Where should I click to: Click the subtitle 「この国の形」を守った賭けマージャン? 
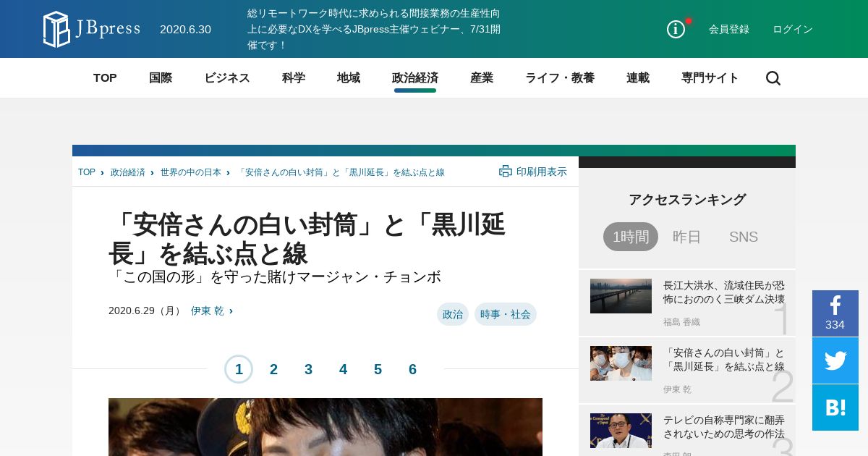pyautogui.click(x=275, y=276)
